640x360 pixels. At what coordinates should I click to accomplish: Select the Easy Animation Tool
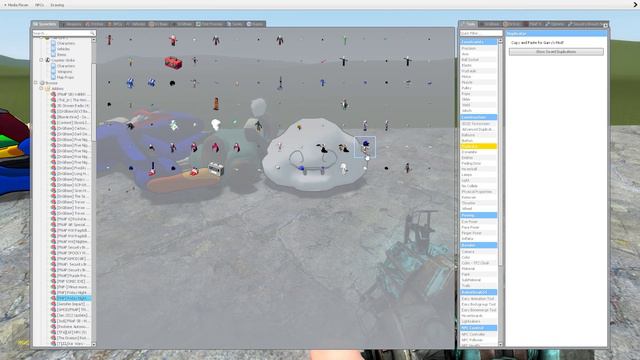click(479, 299)
